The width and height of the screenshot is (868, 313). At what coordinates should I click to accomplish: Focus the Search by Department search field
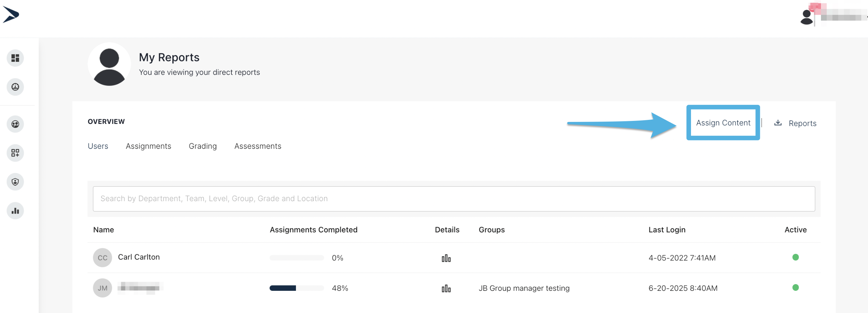click(x=453, y=199)
